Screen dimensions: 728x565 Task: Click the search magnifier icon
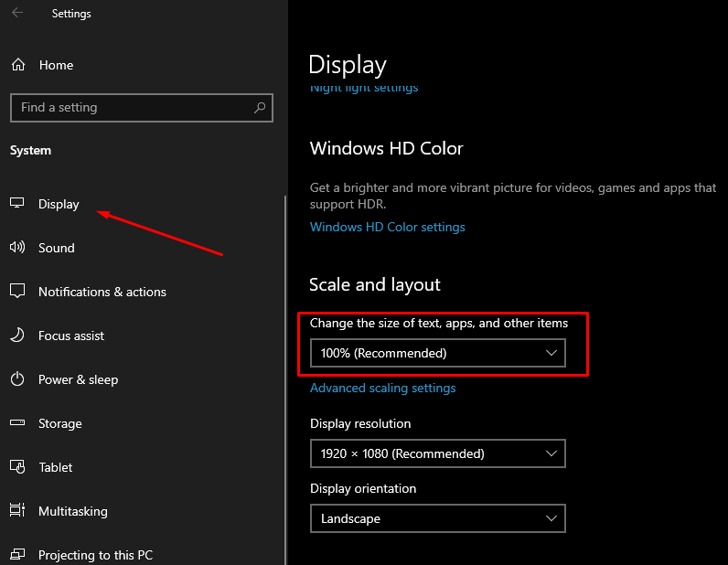(260, 108)
